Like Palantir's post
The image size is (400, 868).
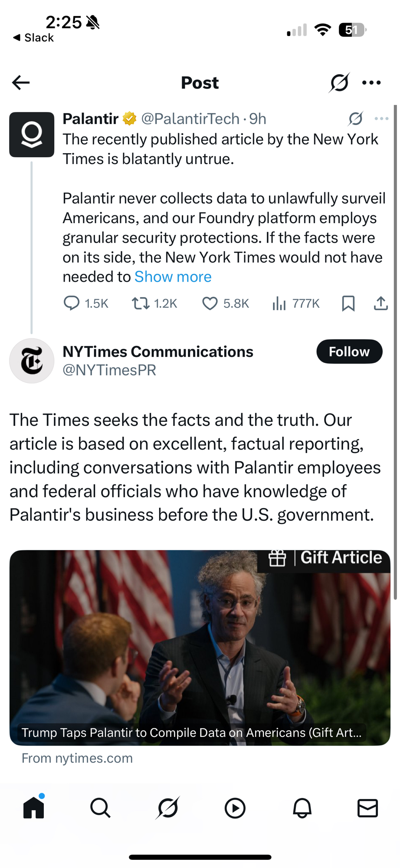(210, 303)
